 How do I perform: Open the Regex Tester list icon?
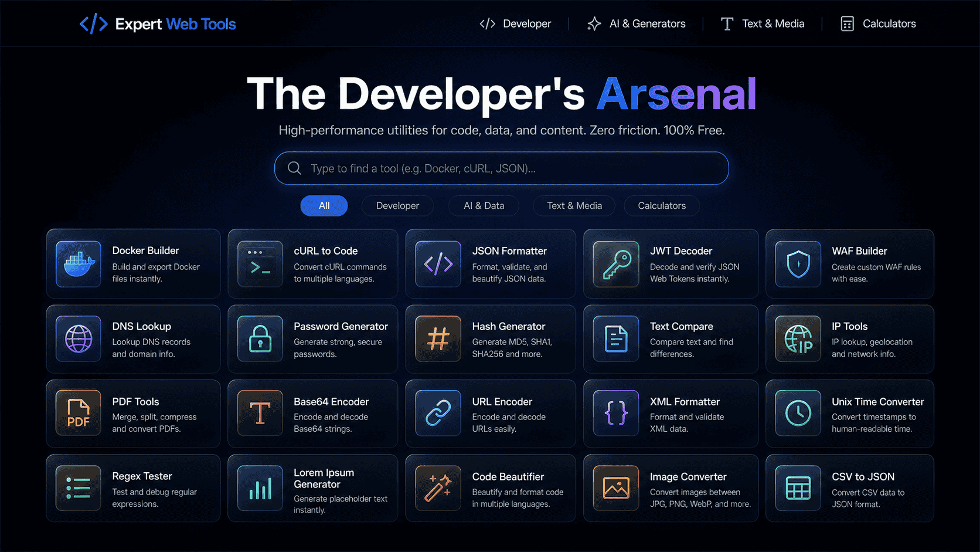(x=79, y=488)
